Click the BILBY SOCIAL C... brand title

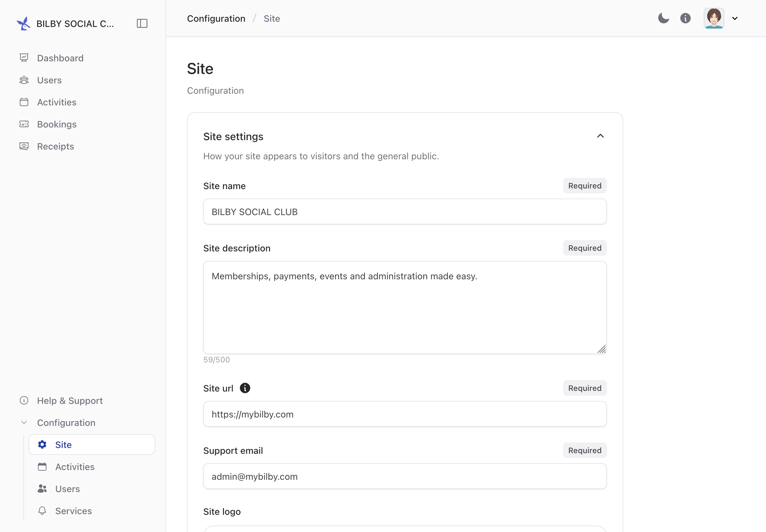click(75, 24)
